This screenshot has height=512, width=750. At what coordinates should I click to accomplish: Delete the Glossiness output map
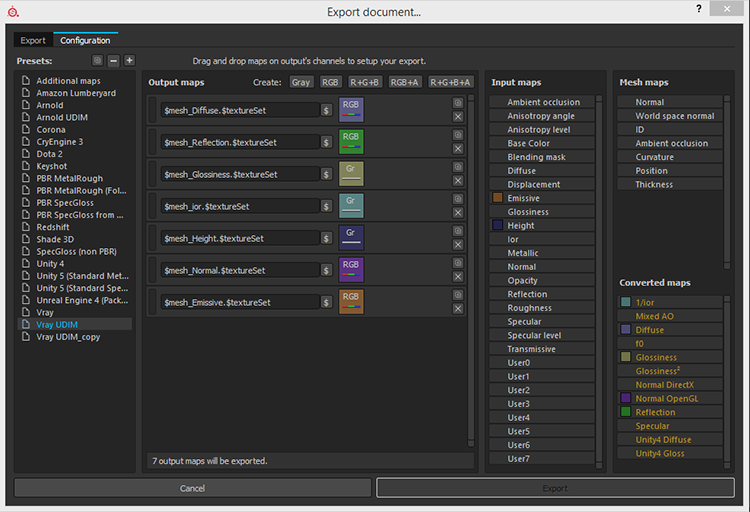click(458, 181)
